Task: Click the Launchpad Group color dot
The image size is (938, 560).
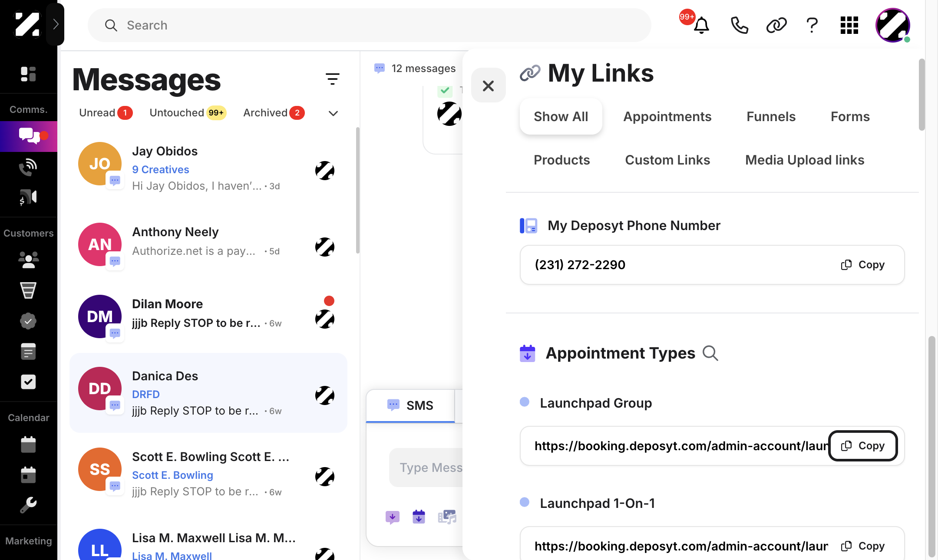Action: pos(525,402)
